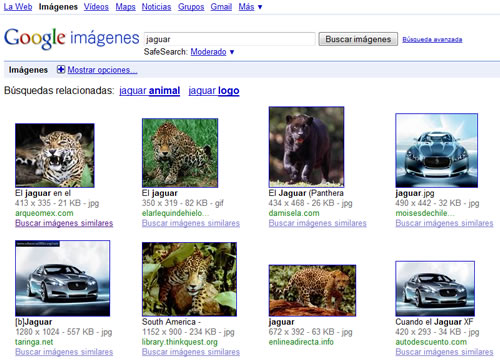Click the plus icon beside Mostrar opciones
Viewport: 500px width, 363px height.
(x=61, y=69)
